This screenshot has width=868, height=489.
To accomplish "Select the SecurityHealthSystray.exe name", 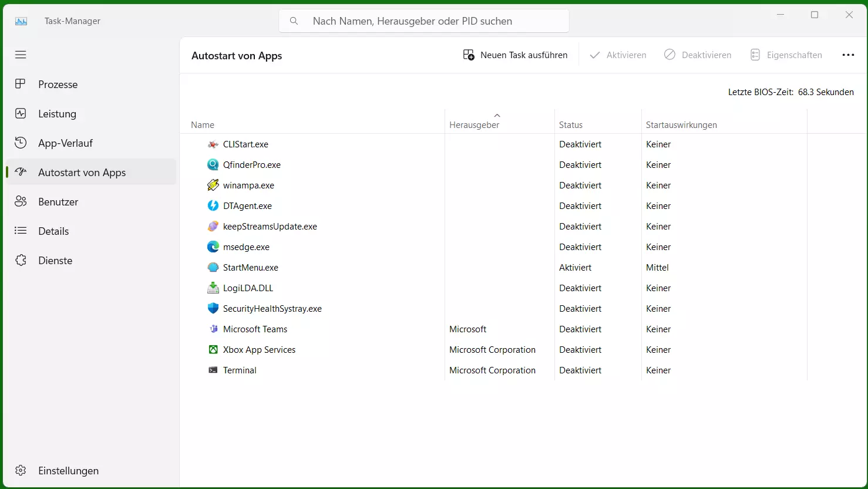I will (272, 308).
